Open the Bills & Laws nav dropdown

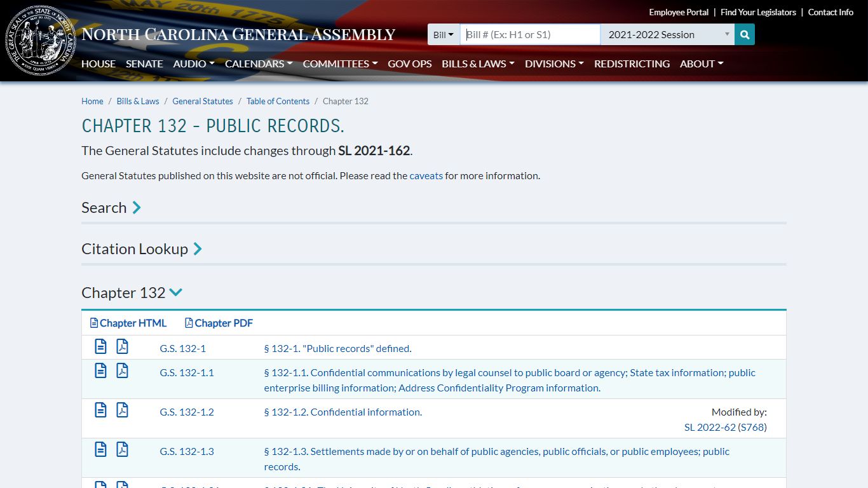(478, 64)
